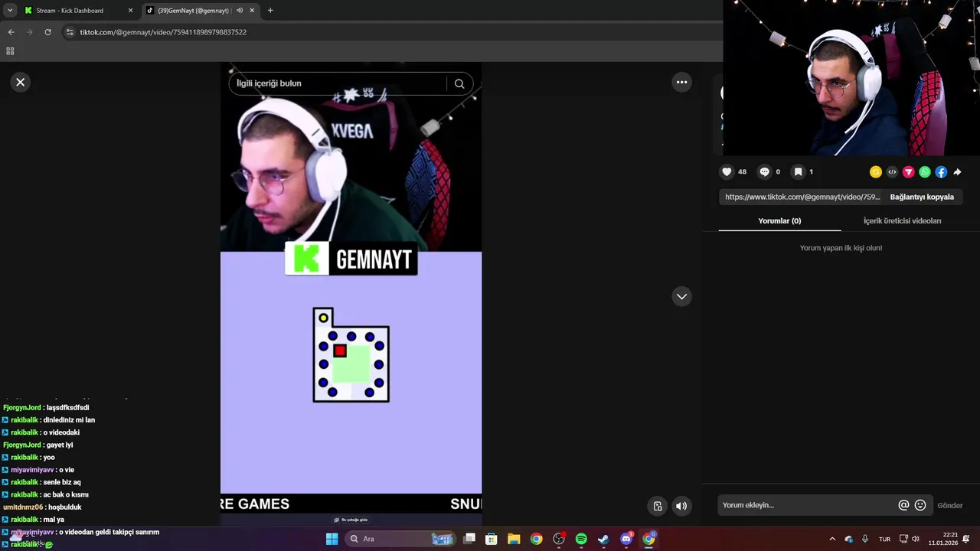Viewport: 980px width, 551px height.
Task: Open more share options arrow
Action: [957, 172]
